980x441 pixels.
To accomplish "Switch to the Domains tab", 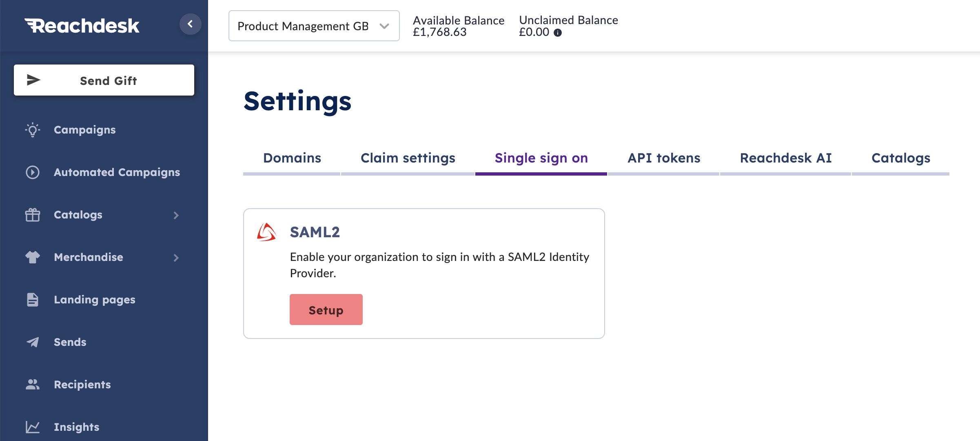I will 292,158.
